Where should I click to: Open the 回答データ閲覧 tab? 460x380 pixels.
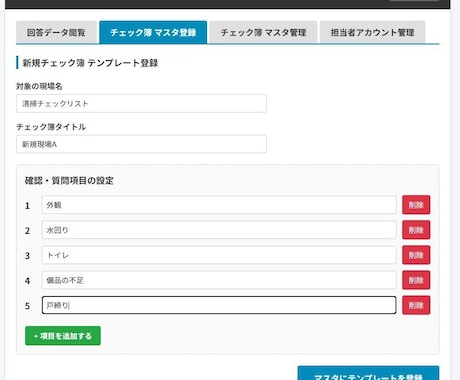click(56, 32)
